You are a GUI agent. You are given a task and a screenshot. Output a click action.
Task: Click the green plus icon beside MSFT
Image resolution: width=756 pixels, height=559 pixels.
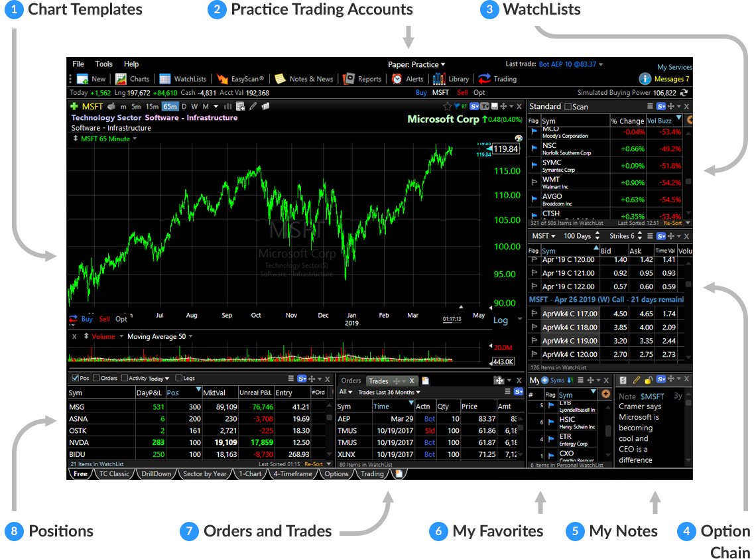click(75, 106)
